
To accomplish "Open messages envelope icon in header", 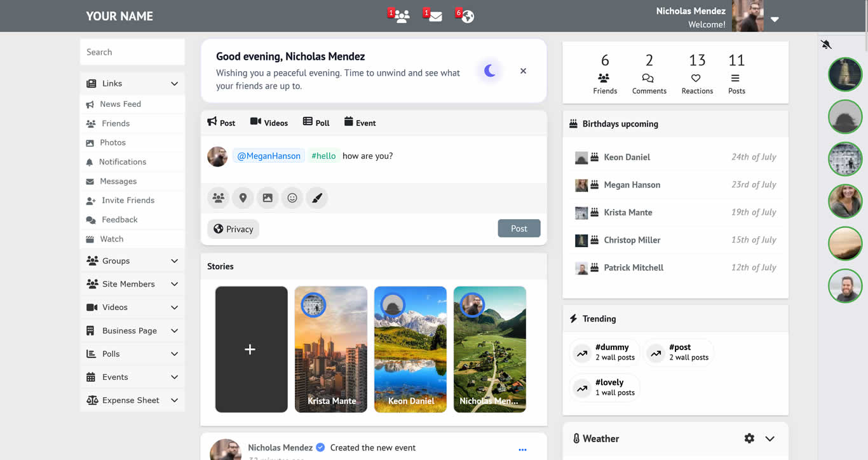I will coord(435,17).
